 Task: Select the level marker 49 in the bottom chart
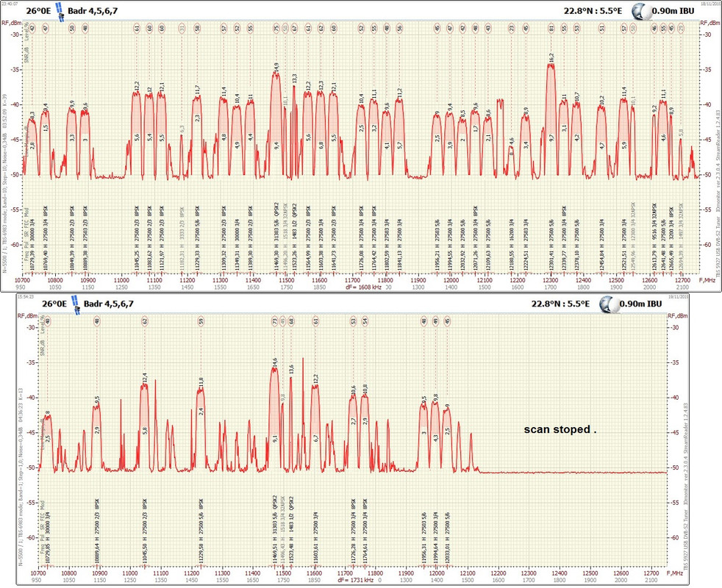435,321
